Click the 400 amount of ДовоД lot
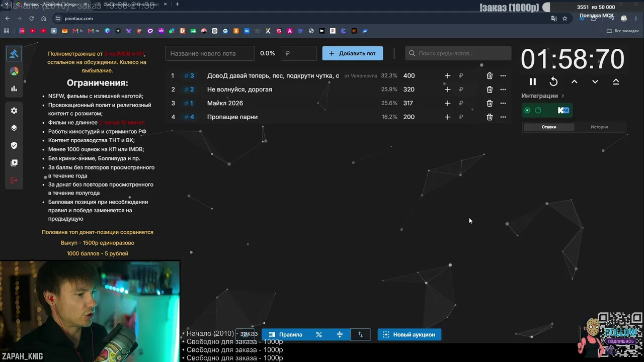This screenshot has height=362, width=644. [409, 76]
